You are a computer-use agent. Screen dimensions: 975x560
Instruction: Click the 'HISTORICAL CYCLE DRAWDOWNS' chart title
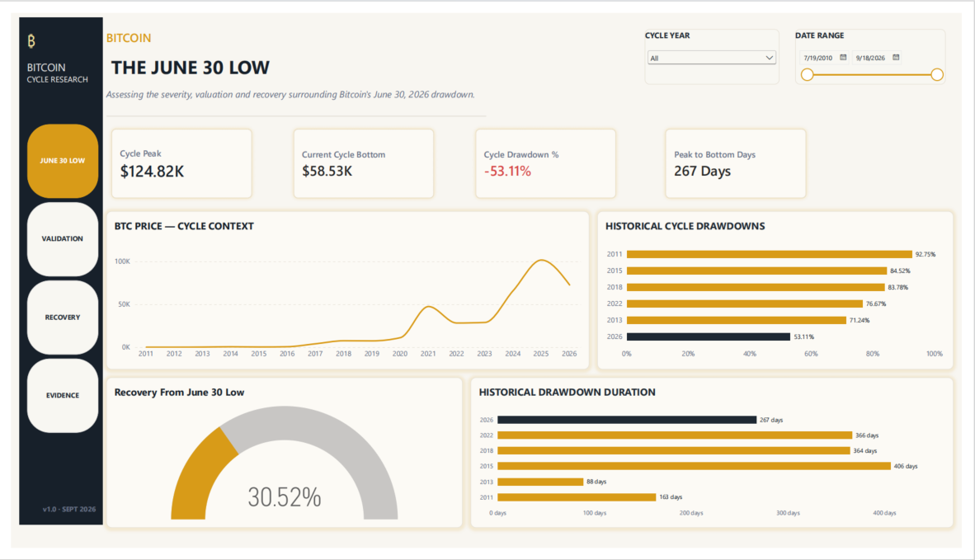(685, 226)
